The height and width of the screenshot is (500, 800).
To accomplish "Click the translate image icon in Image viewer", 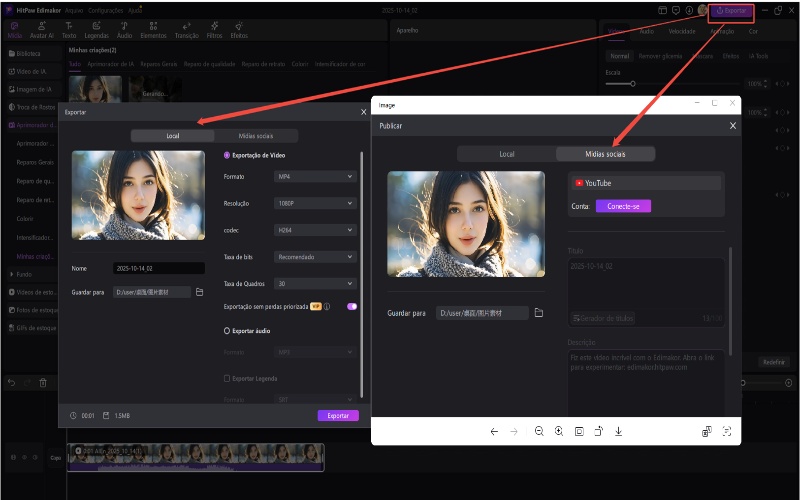I will tap(707, 432).
